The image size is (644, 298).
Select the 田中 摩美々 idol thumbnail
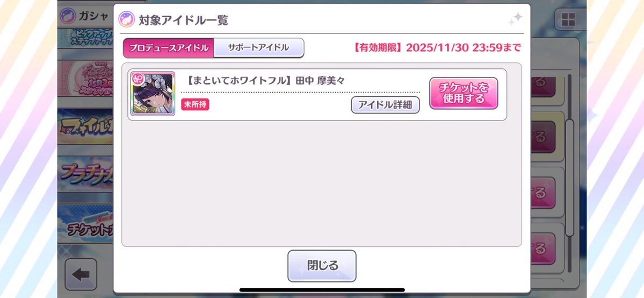(x=153, y=94)
